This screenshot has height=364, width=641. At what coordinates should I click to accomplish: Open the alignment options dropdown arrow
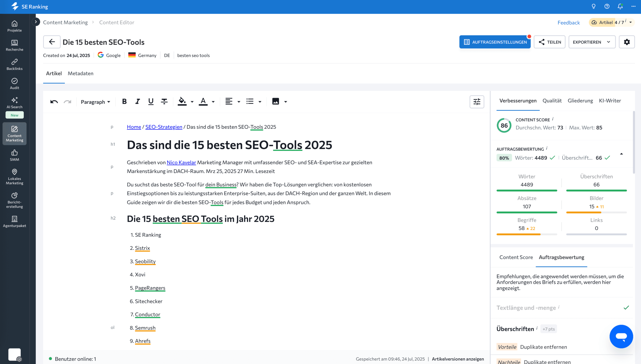(x=239, y=102)
